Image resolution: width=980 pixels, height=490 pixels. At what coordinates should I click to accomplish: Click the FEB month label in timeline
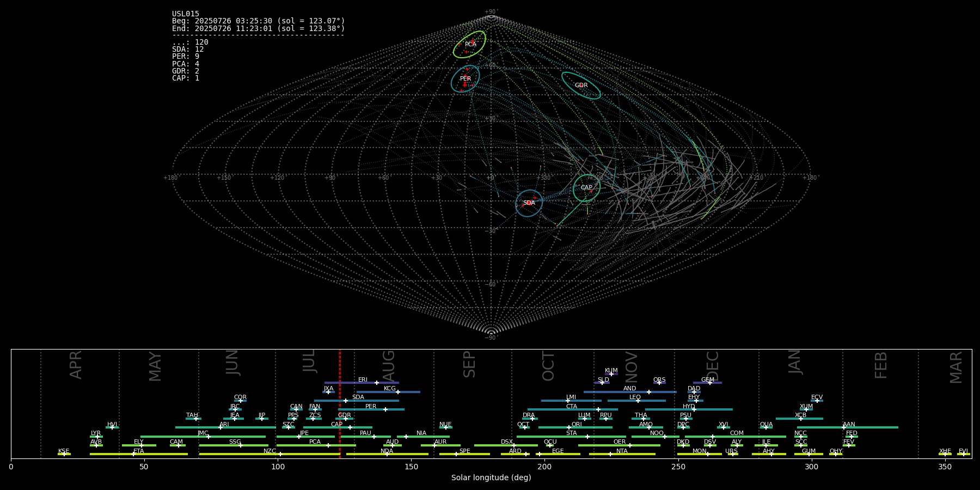coord(881,365)
